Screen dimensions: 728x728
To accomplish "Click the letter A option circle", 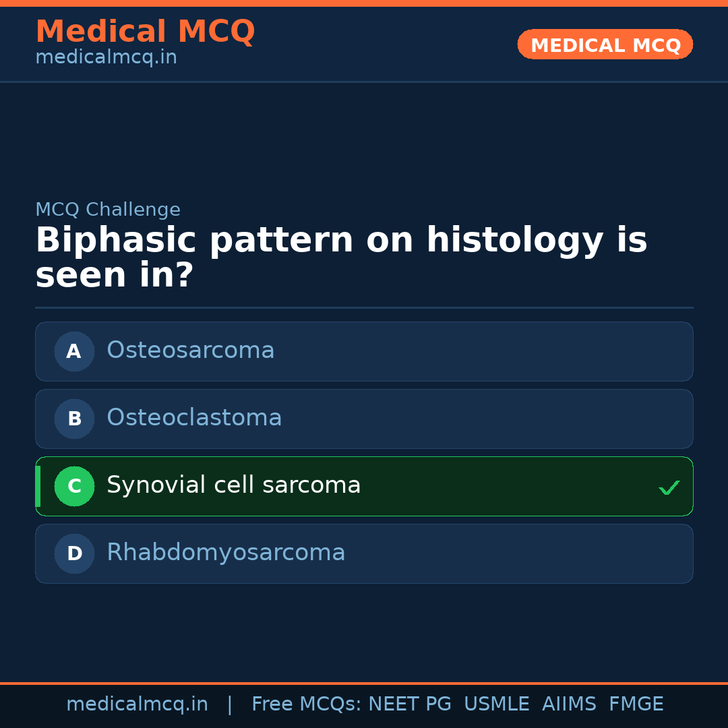I will point(74,351).
